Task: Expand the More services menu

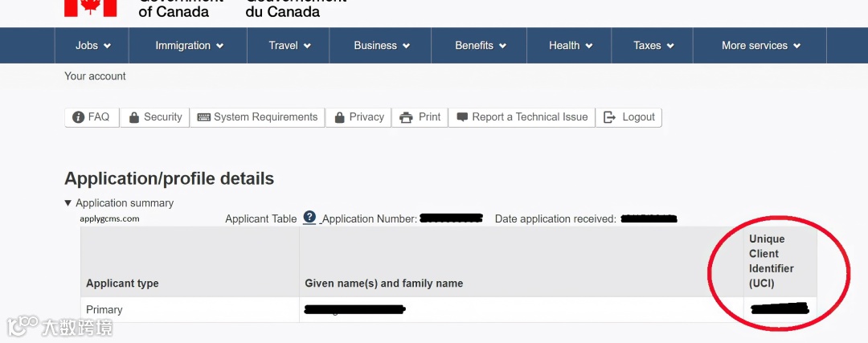Action: tap(760, 46)
